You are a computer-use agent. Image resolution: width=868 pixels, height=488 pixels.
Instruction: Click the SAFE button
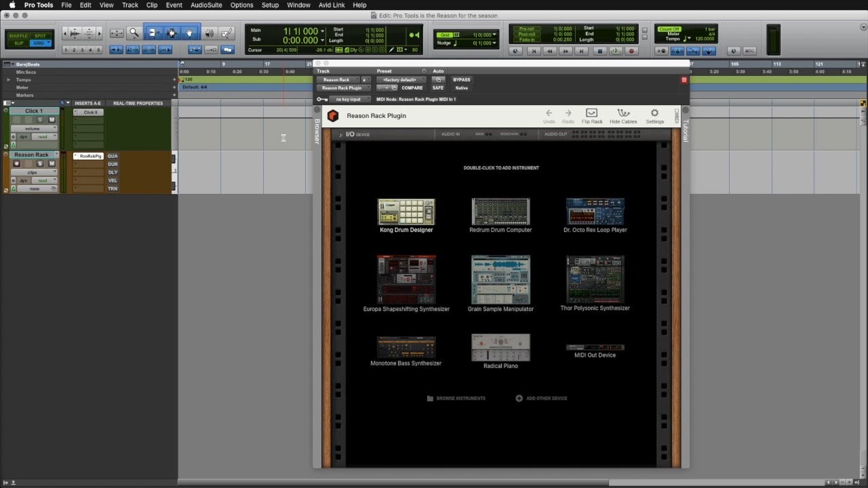[x=438, y=88]
